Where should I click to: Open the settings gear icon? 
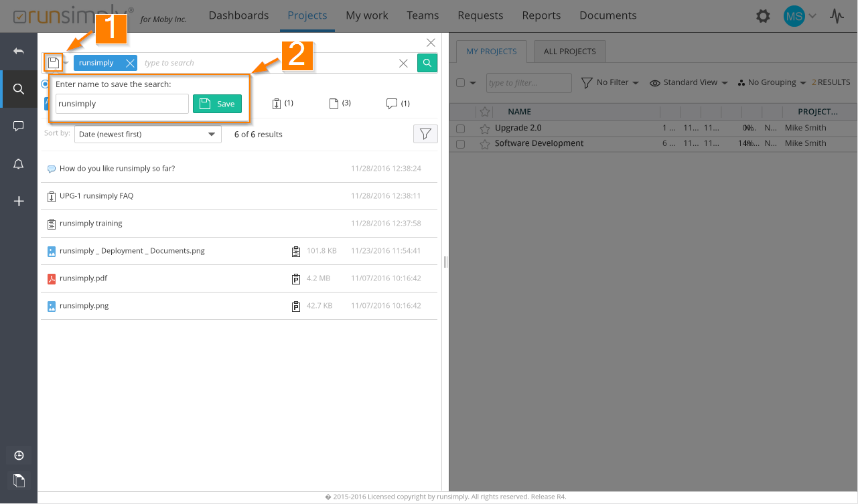coord(763,16)
